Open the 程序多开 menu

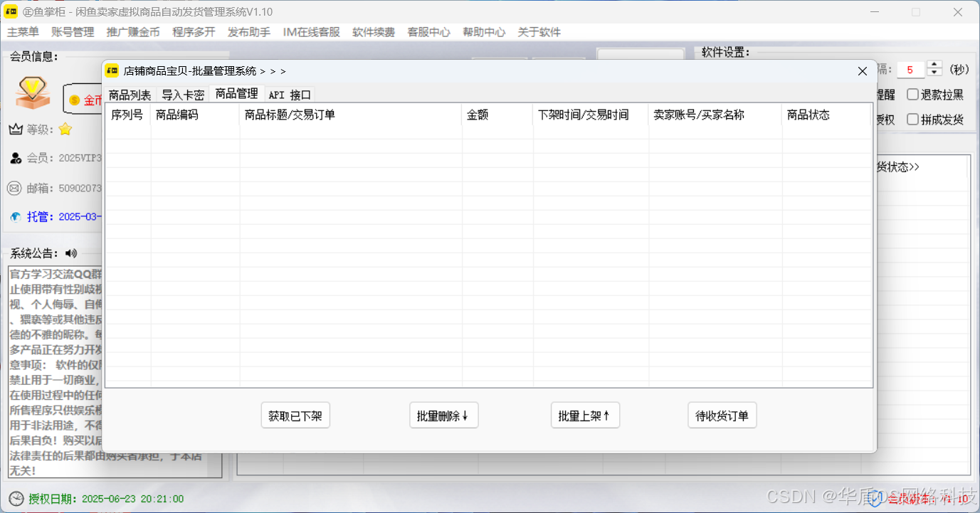(194, 32)
